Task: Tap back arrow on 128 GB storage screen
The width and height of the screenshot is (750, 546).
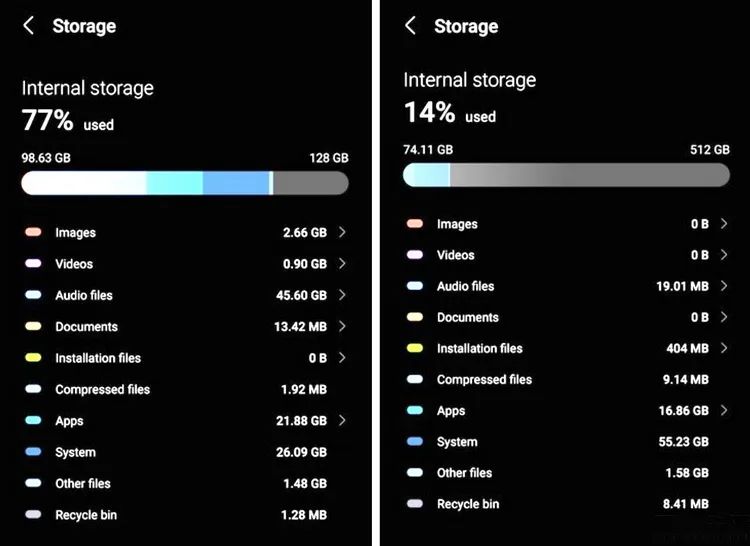Action: (x=28, y=26)
